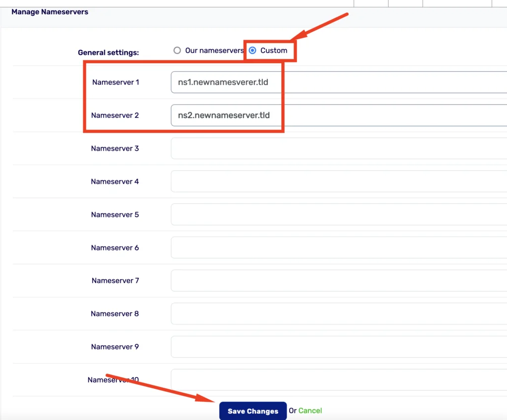Select the Nameserver 8 input box

point(339,314)
